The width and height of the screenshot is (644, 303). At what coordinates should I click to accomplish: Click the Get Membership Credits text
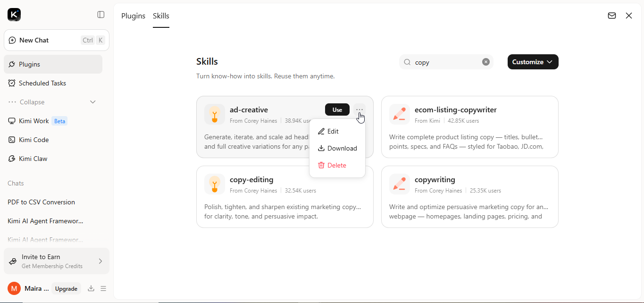click(x=52, y=266)
